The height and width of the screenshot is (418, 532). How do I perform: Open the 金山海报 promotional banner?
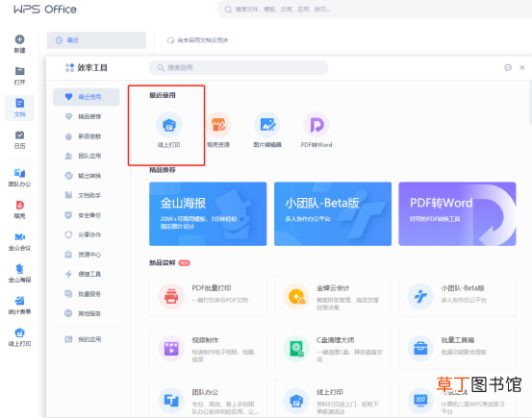click(x=208, y=214)
